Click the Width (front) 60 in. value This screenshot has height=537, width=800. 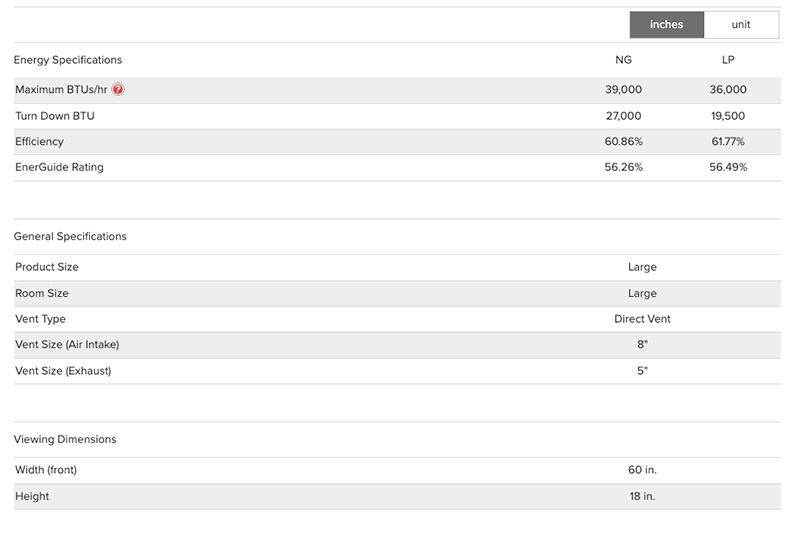[642, 470]
